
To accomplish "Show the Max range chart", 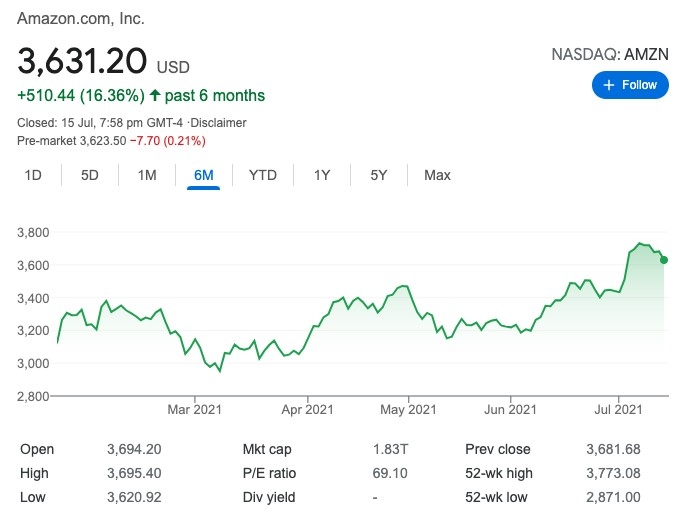I will tap(437, 175).
